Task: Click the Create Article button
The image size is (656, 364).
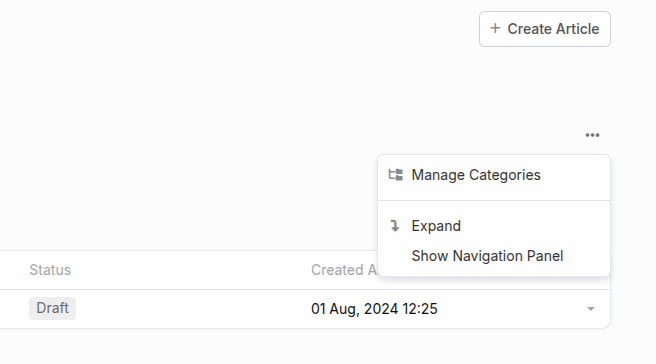Action: tap(545, 29)
